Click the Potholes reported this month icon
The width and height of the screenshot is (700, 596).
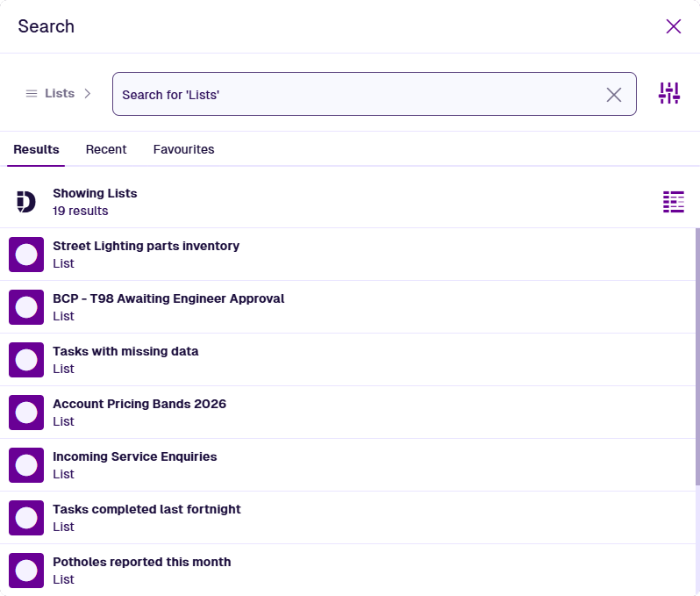(26, 571)
